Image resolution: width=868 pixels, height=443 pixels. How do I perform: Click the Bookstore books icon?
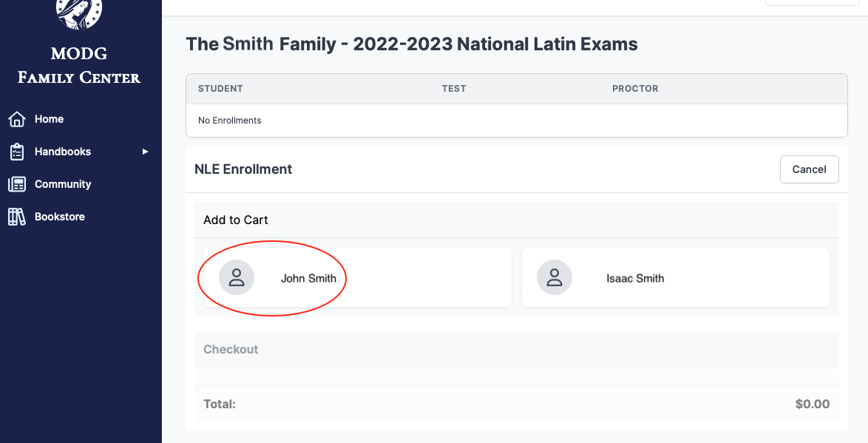tap(16, 217)
